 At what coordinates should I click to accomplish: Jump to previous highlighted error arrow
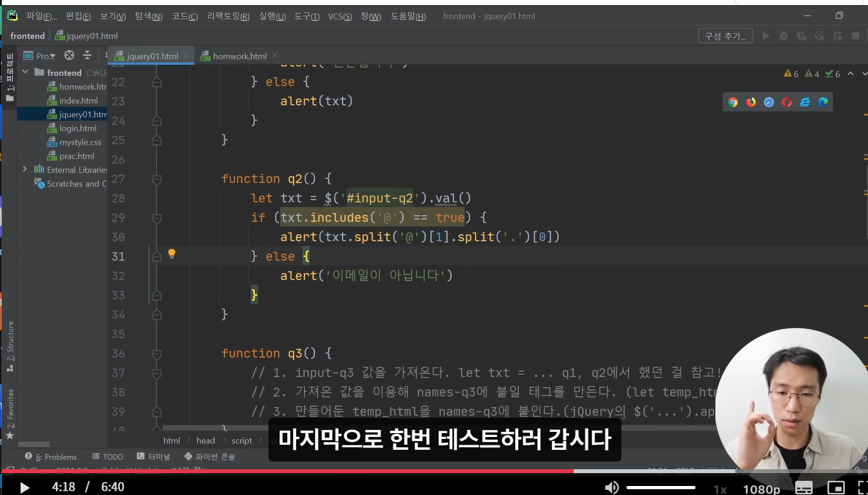[x=851, y=74]
